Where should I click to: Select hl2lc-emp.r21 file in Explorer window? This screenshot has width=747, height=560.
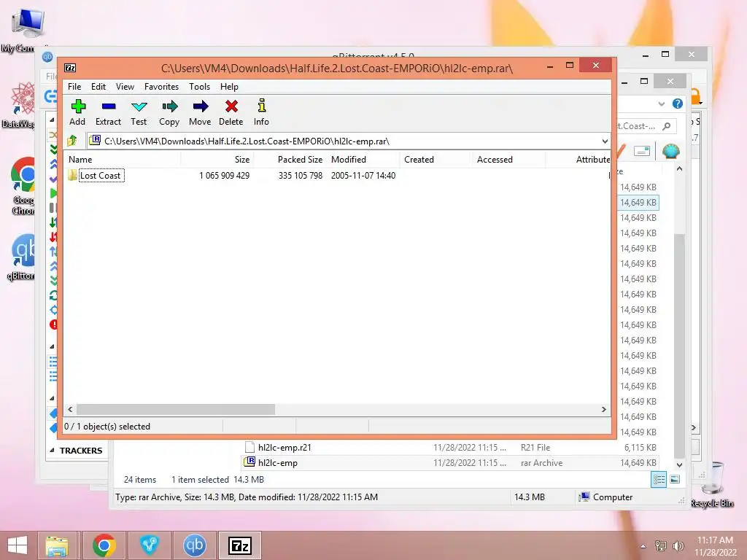285,448
